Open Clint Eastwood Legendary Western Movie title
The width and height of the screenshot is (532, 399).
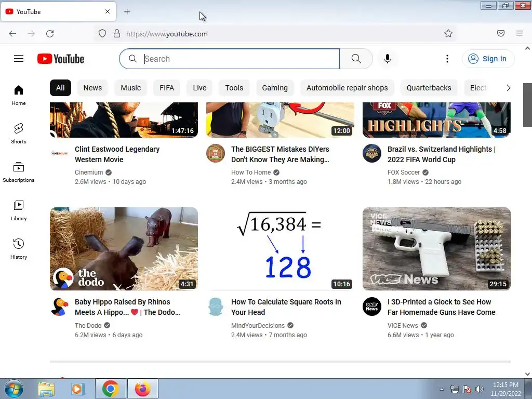[x=117, y=154]
